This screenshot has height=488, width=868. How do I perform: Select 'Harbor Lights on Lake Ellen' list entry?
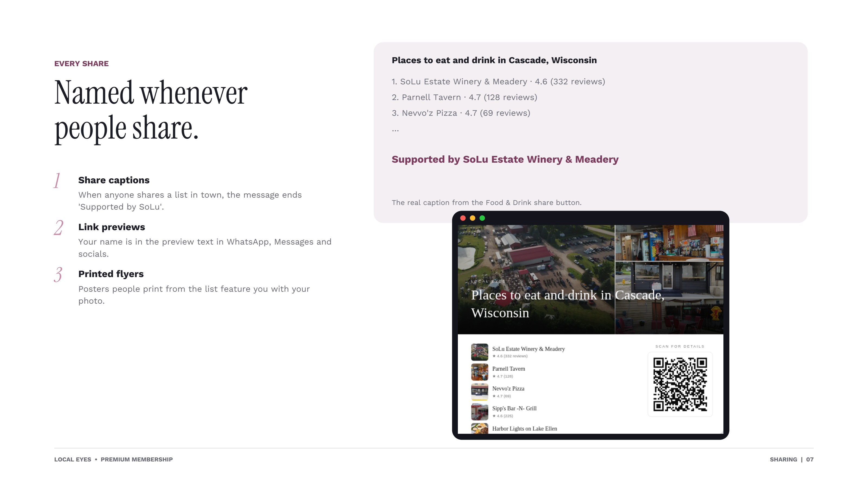[x=525, y=429]
